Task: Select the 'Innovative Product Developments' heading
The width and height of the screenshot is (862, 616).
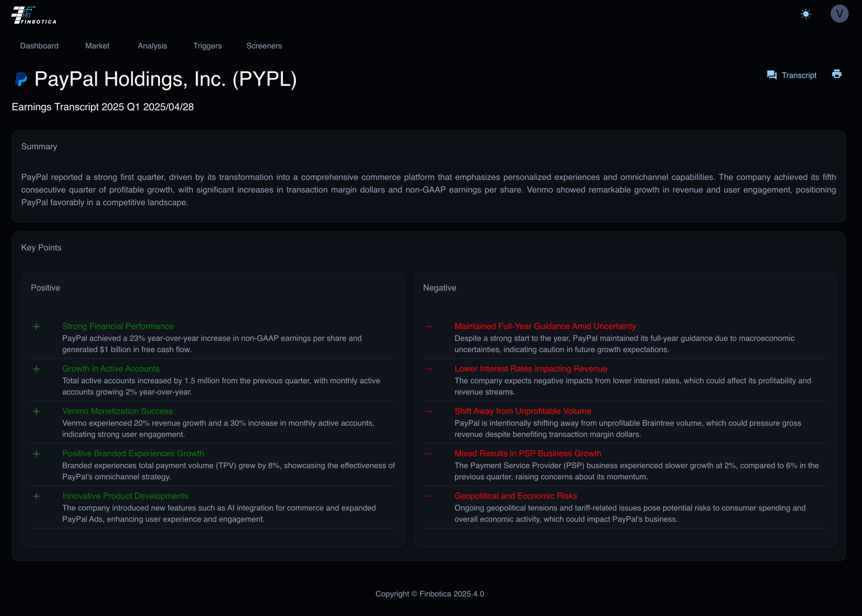Action: (x=125, y=496)
